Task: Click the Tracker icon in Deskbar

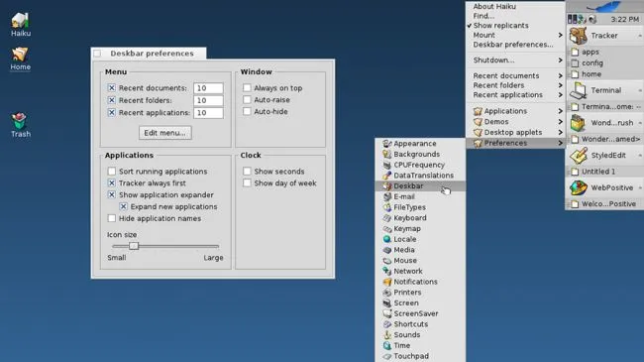Action: (x=578, y=36)
